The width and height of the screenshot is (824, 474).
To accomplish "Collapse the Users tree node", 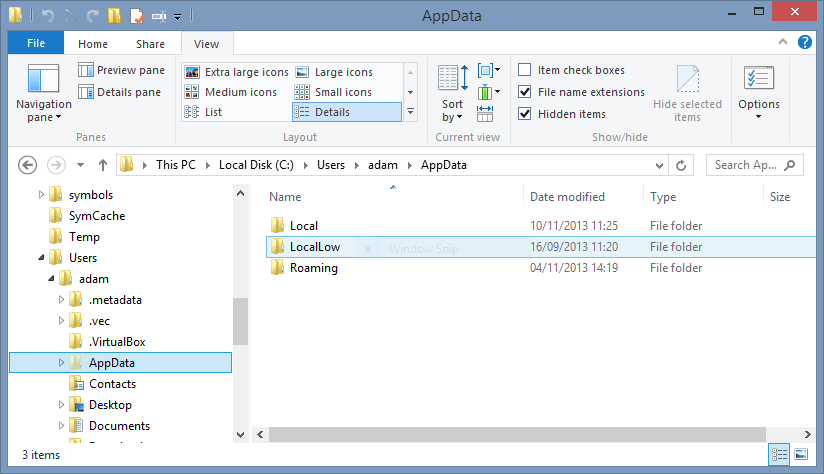I will [x=41, y=257].
